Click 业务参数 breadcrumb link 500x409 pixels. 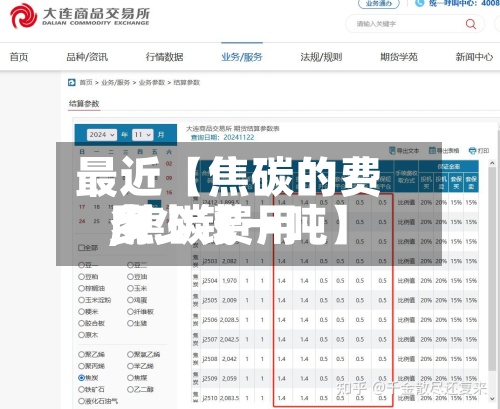(152, 82)
